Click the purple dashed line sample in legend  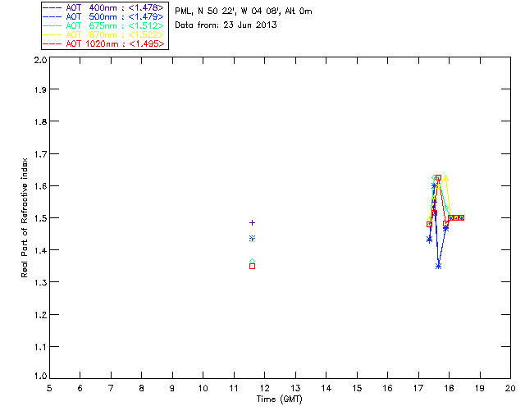click(52, 7)
